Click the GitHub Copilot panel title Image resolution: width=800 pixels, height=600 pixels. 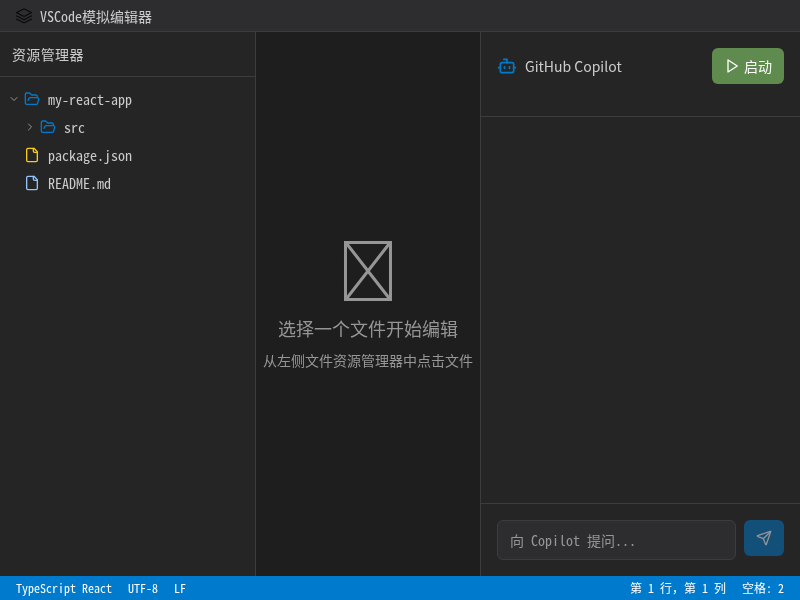[x=573, y=67]
